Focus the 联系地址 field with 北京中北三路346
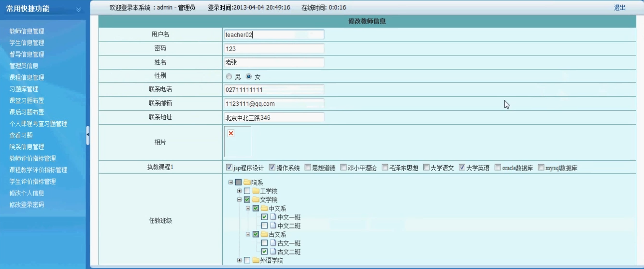Screen dimensions: 644x269 (x=274, y=118)
